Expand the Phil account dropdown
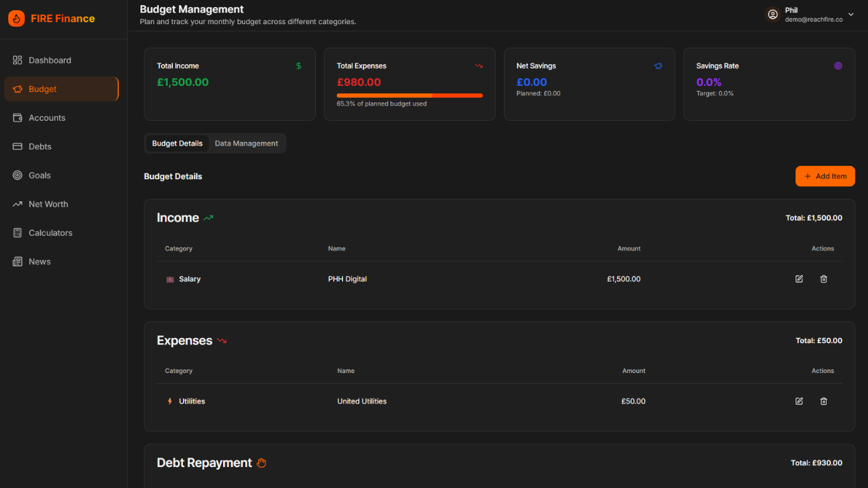The height and width of the screenshot is (488, 868). coord(850,13)
